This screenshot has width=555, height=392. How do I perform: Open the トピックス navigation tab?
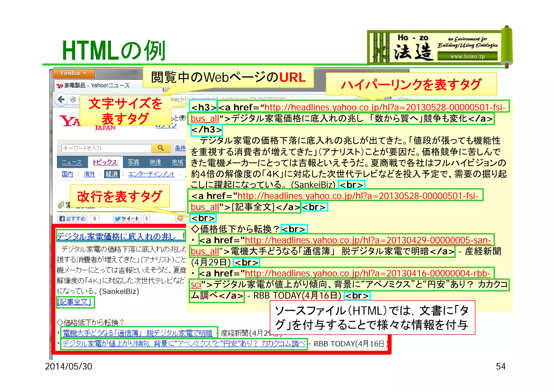coord(105,162)
